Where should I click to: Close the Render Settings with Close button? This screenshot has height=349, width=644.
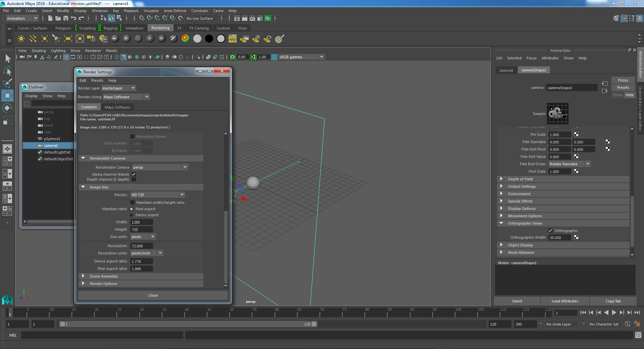pyautogui.click(x=153, y=296)
